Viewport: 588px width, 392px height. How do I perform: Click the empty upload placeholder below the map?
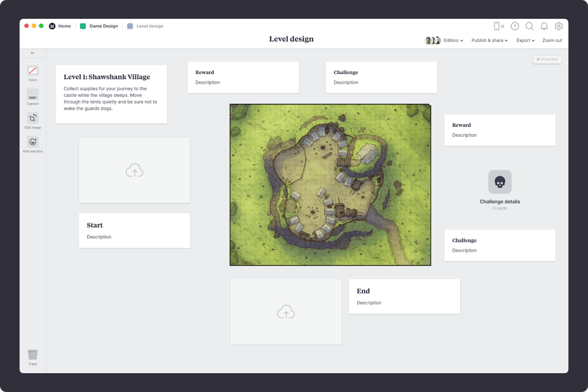coord(286,312)
